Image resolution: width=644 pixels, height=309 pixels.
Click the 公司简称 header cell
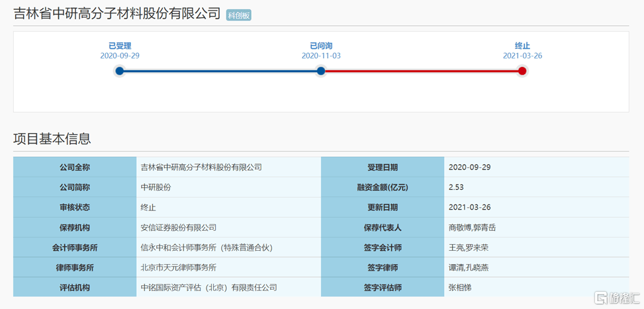pyautogui.click(x=75, y=187)
